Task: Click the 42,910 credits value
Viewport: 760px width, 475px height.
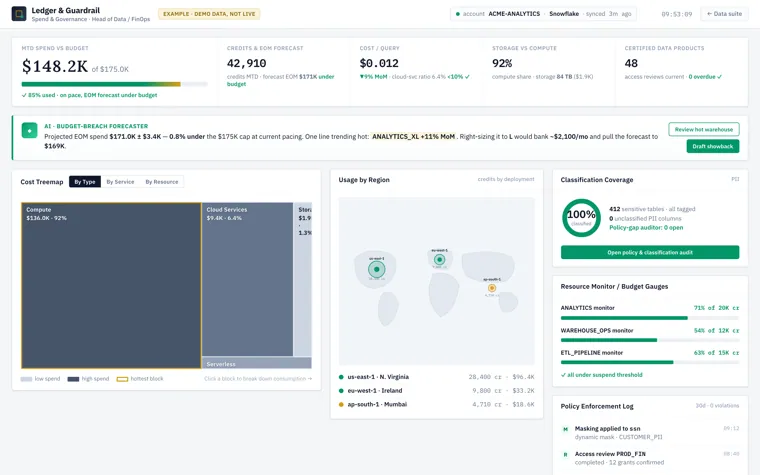Action: [247, 63]
